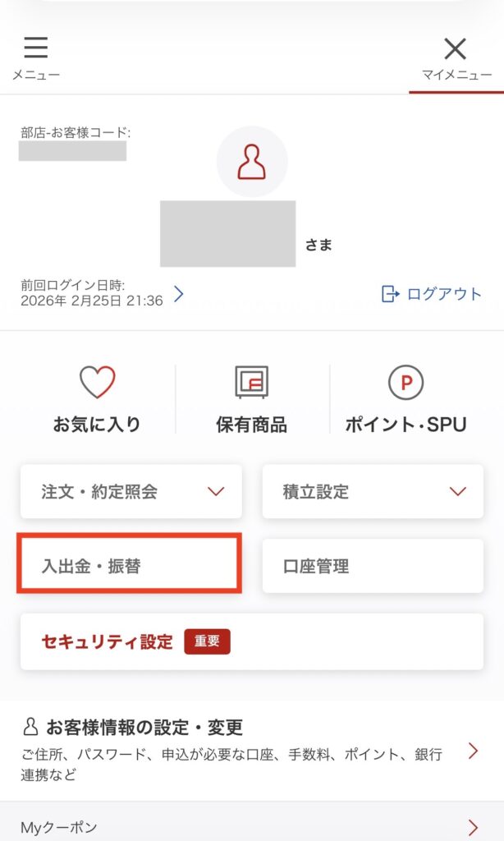This screenshot has height=841, width=504.
Task: Click person icon beside お客様情報の設定・変更
Action: pos(31,727)
